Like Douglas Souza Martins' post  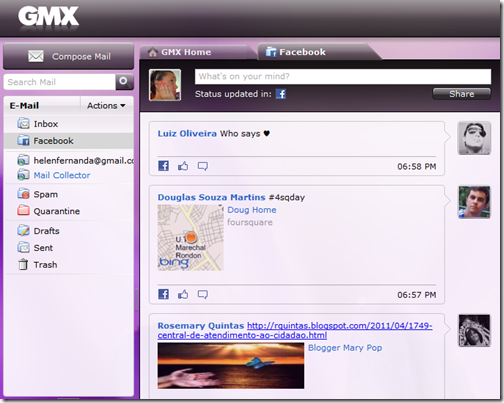(x=183, y=294)
